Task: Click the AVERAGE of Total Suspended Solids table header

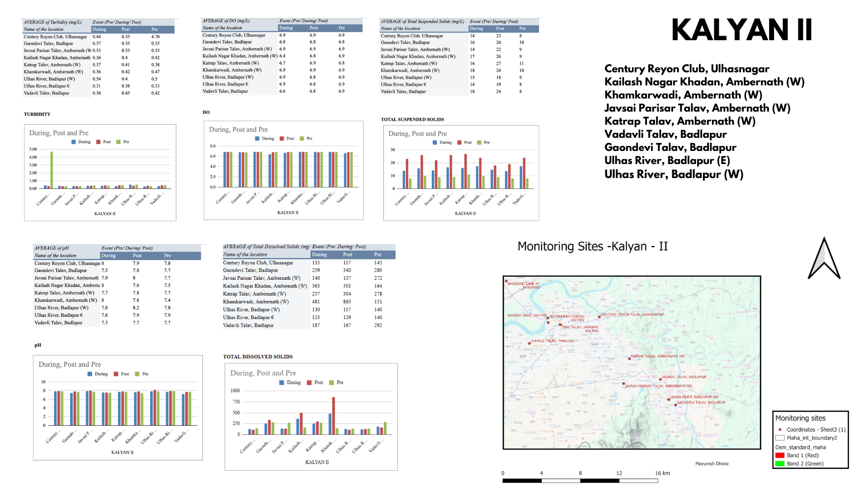Action: pyautogui.click(x=422, y=21)
